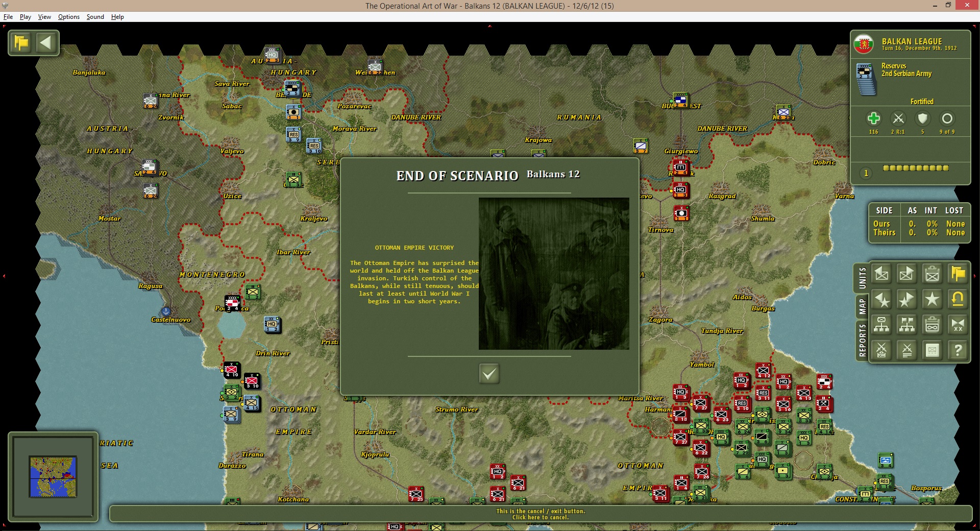Click the anchor port marker near Castelnuovo
The height and width of the screenshot is (531, 980).
pyautogui.click(x=165, y=311)
